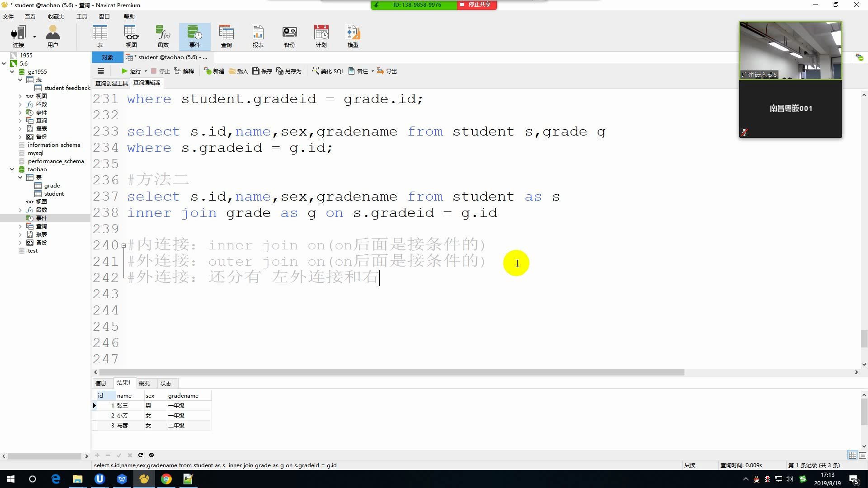Image resolution: width=868 pixels, height=488 pixels.
Task: Click the student table in sidebar
Action: tap(54, 193)
